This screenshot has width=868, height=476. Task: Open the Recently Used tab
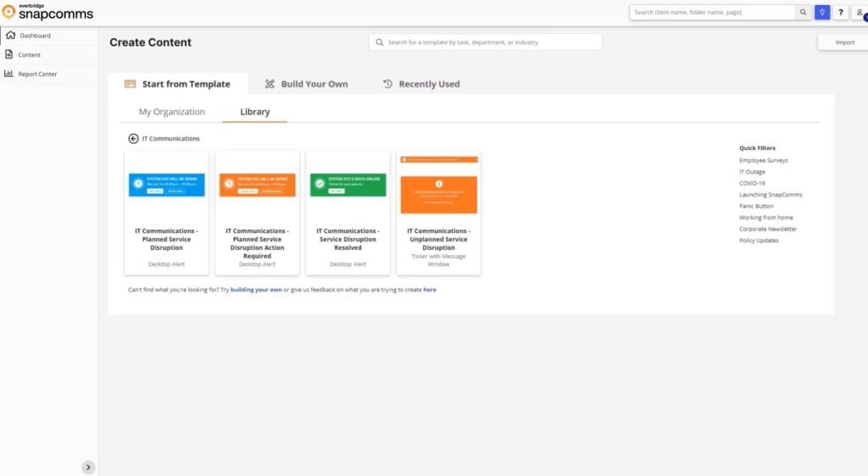point(421,84)
